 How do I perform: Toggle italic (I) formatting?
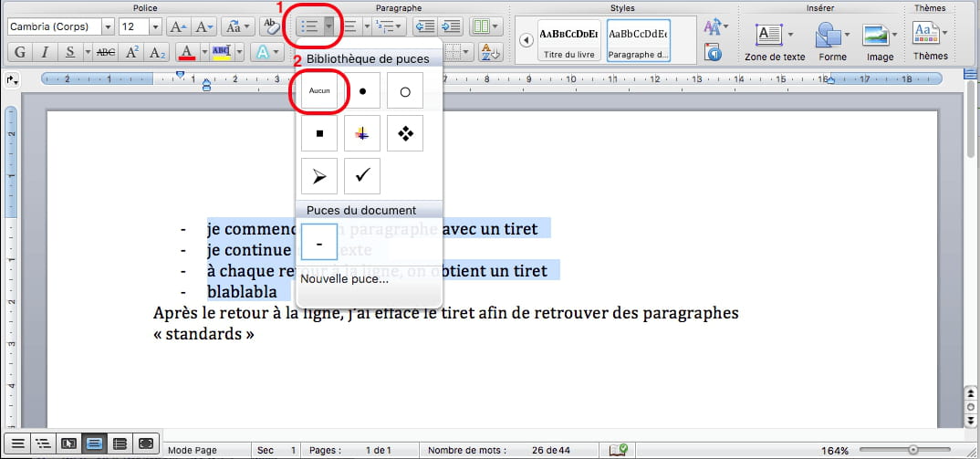[45, 52]
